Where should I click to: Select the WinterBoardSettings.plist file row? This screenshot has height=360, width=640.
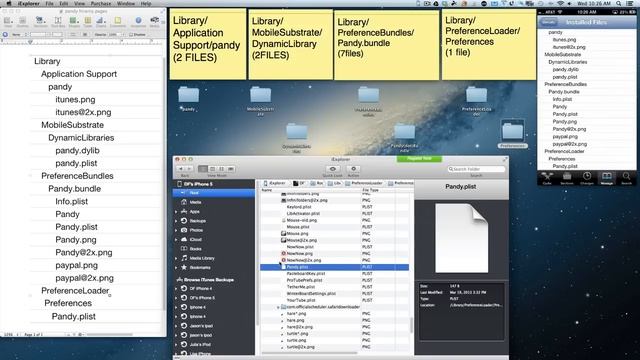click(x=334, y=293)
